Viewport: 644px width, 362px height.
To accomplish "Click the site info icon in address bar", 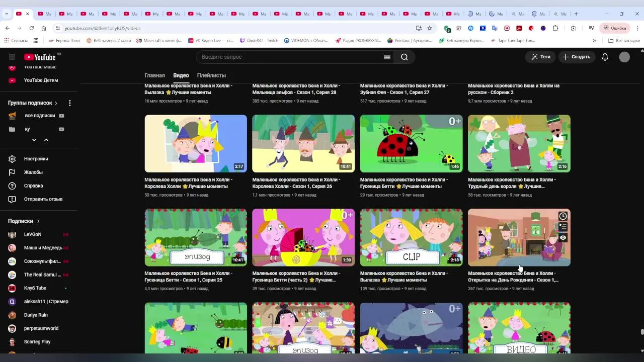I will [58, 28].
